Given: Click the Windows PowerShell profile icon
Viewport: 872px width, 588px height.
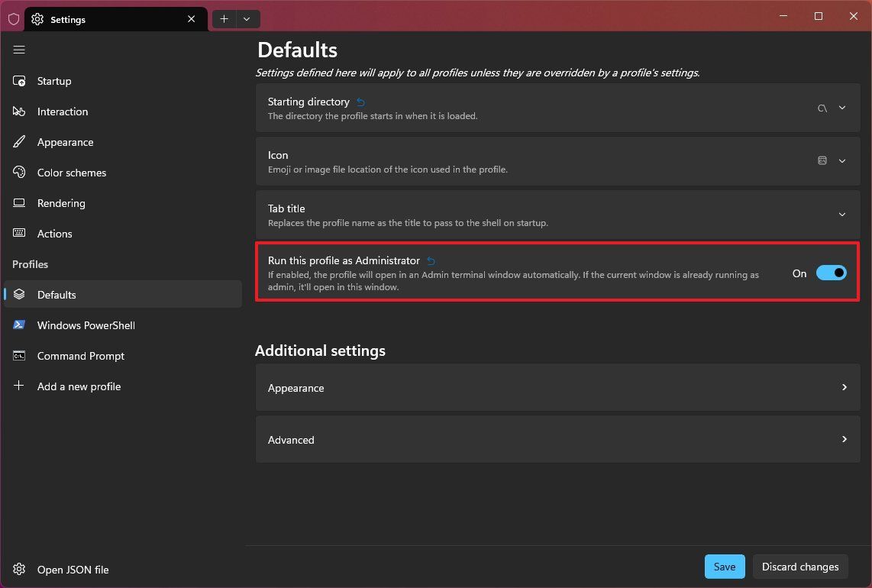Looking at the screenshot, I should tap(19, 325).
